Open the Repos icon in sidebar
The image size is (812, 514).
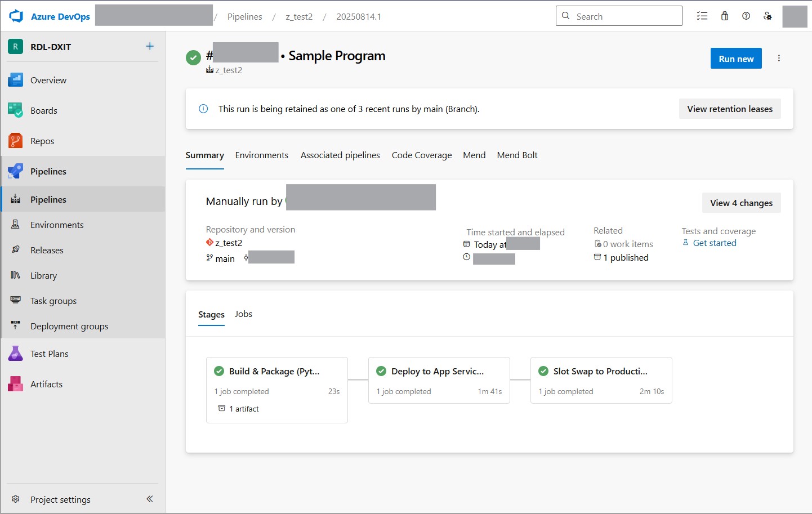[15, 141]
